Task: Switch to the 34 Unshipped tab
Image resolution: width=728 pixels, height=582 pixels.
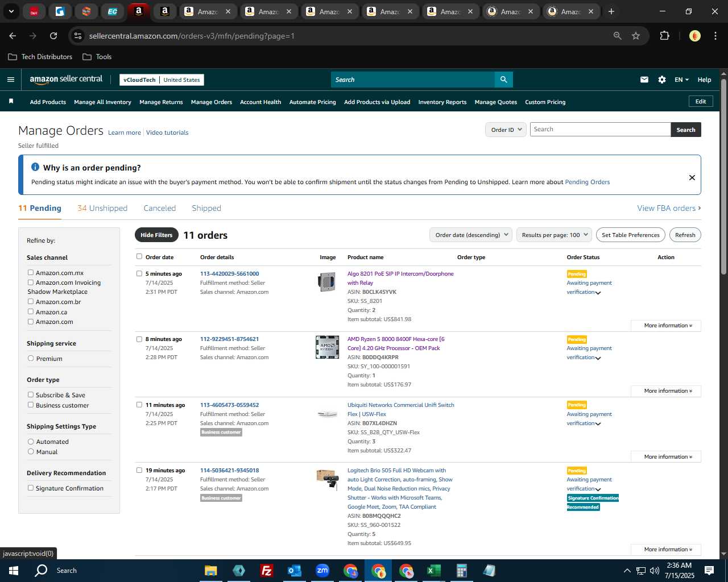Action: [102, 208]
